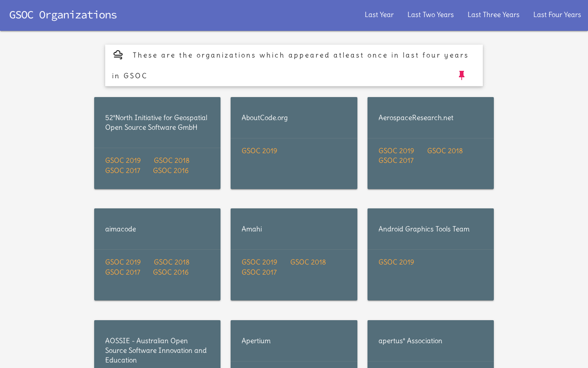Open GSOC 2016 link for aimacode
This screenshot has height=368, width=588.
(x=170, y=272)
